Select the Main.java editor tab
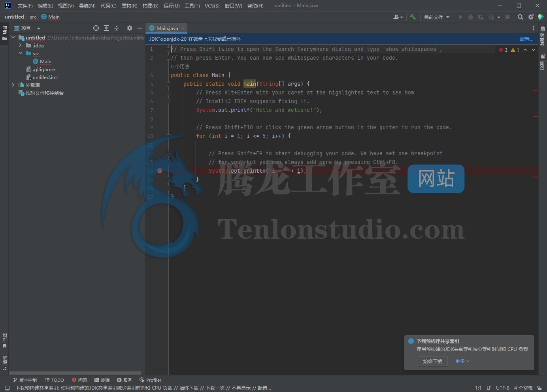Screen dimensions: 547x392 click(x=166, y=28)
